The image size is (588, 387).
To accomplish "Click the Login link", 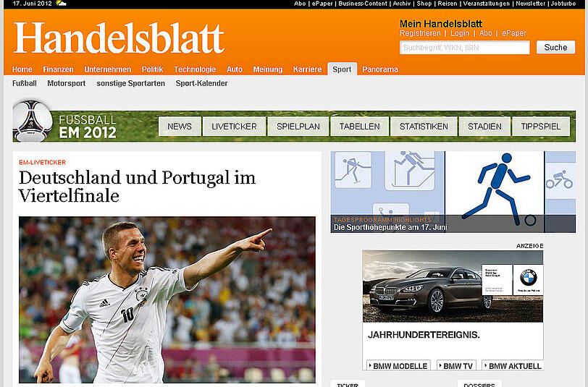I will click(x=460, y=33).
